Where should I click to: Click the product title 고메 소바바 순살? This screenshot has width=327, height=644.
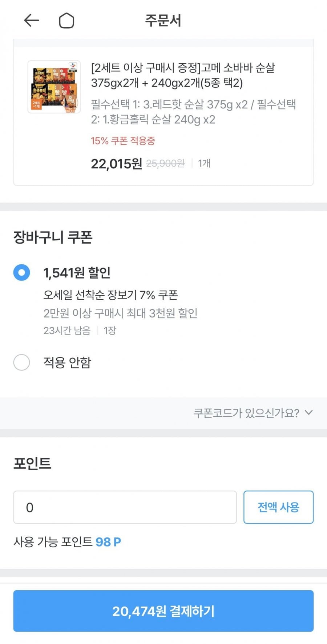tap(183, 75)
